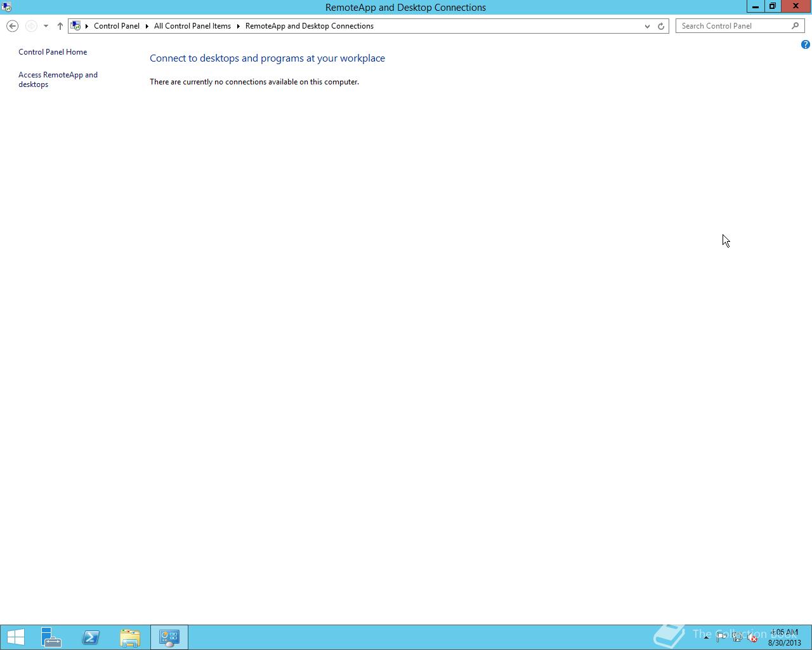Image resolution: width=812 pixels, height=650 pixels.
Task: Click the Control Panel breadcrumb
Action: point(117,26)
